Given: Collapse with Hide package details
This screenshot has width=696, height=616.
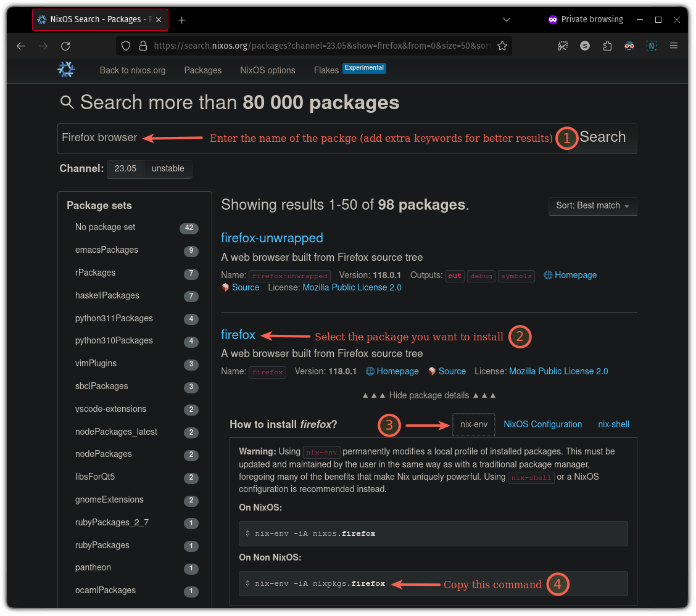Looking at the screenshot, I should point(429,396).
